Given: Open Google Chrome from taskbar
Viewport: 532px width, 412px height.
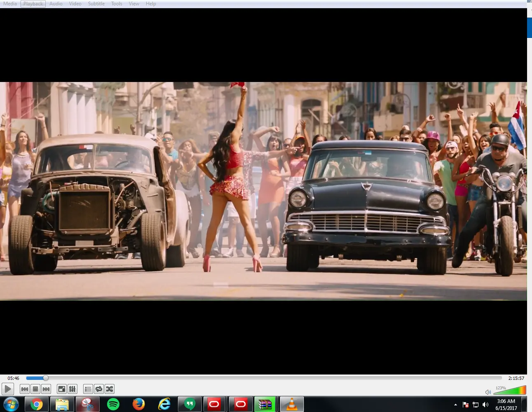Looking at the screenshot, I should [37, 405].
